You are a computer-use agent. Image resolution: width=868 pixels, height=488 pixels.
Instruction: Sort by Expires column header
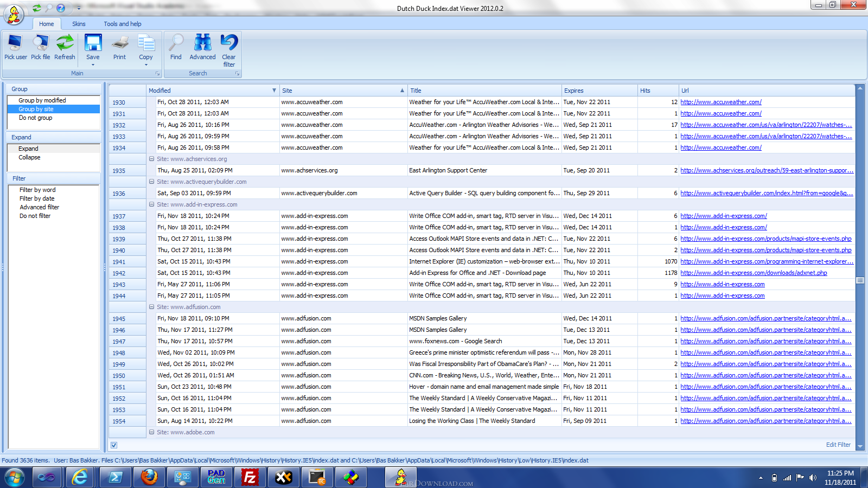(599, 91)
